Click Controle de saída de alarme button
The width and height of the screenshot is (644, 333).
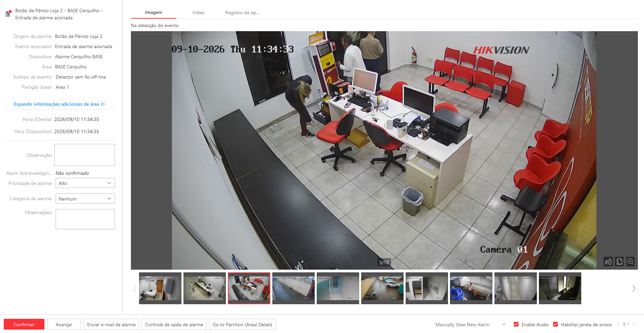click(x=174, y=324)
